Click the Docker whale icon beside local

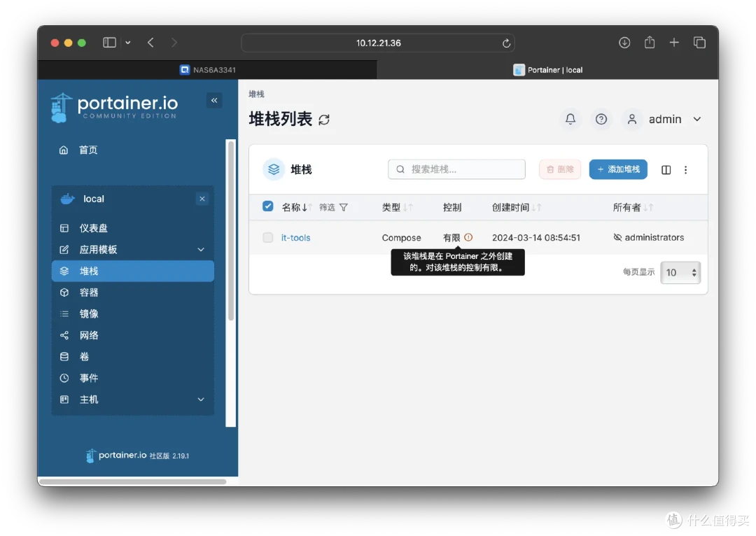[x=67, y=199]
